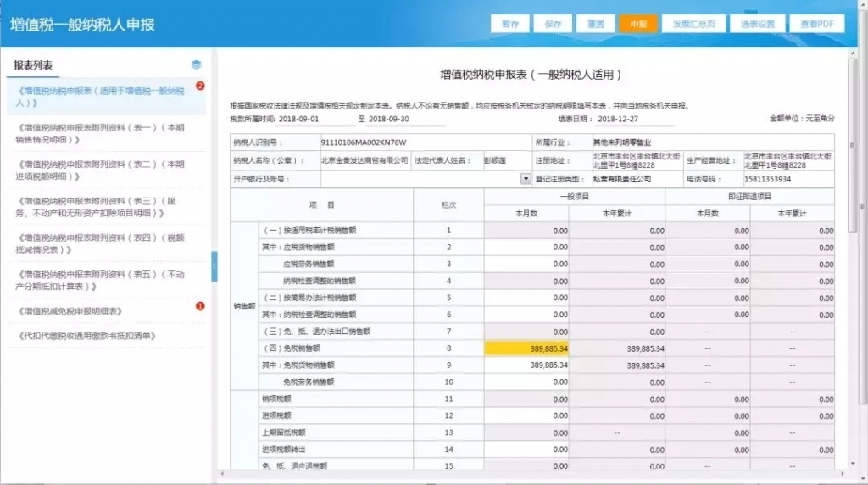Click 本月数 cell of row 14 进项税额转出
Image resolution: width=868 pixels, height=485 pixels.
(526, 449)
